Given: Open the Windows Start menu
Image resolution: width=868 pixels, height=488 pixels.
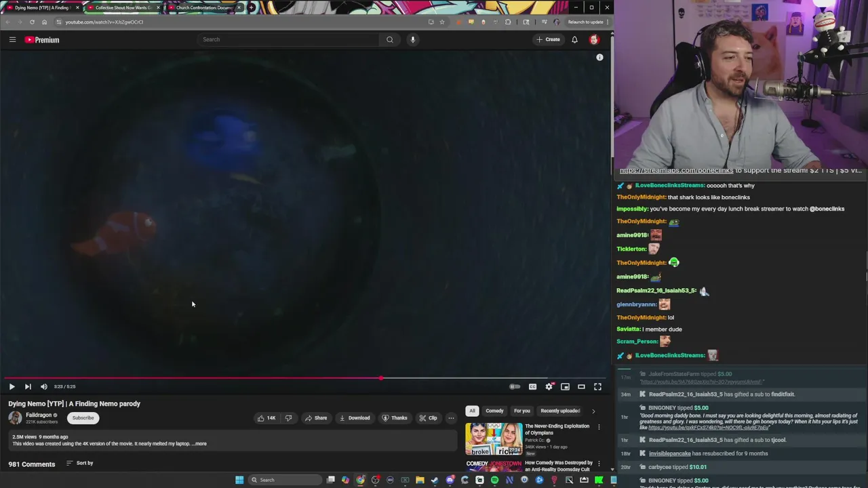Looking at the screenshot, I should tap(239, 480).
